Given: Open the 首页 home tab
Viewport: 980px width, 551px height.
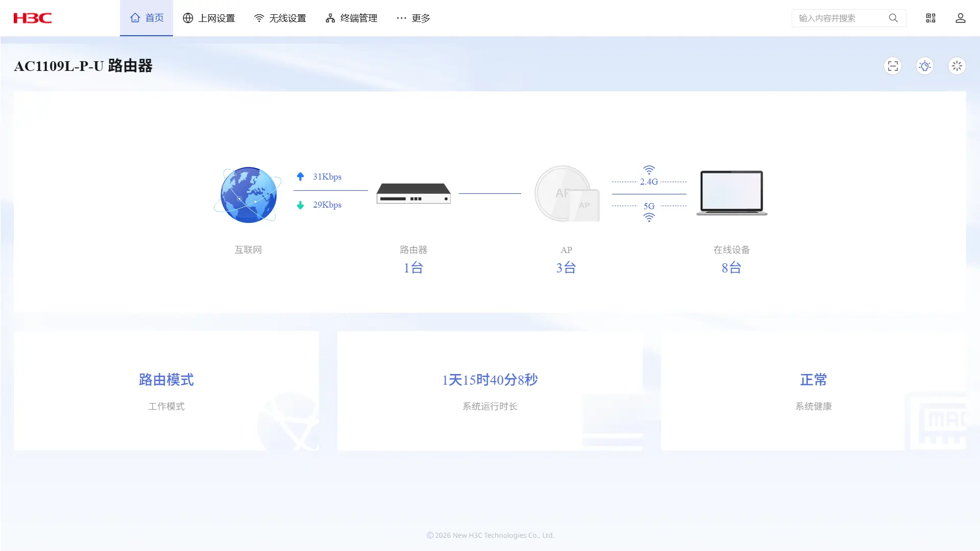Looking at the screenshot, I should tap(146, 18).
